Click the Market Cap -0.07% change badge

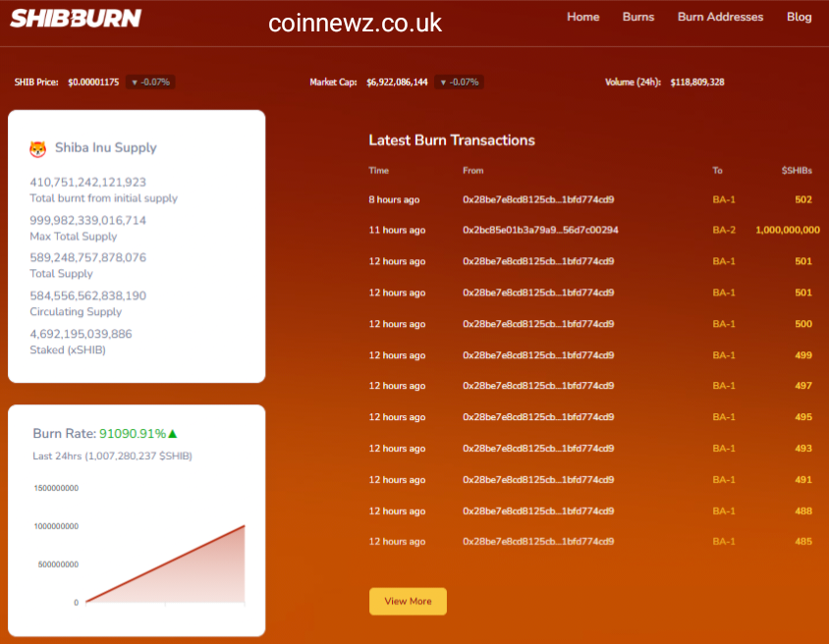click(x=459, y=82)
